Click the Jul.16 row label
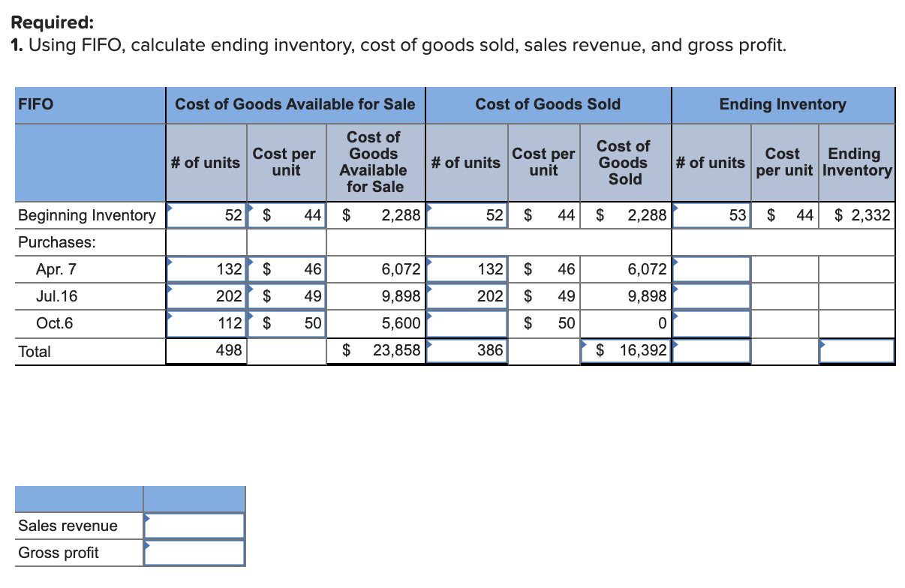This screenshot has height=588, width=905. coord(56,296)
